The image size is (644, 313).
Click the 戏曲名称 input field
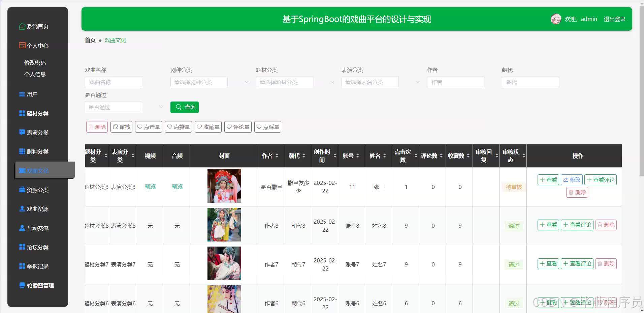[114, 82]
